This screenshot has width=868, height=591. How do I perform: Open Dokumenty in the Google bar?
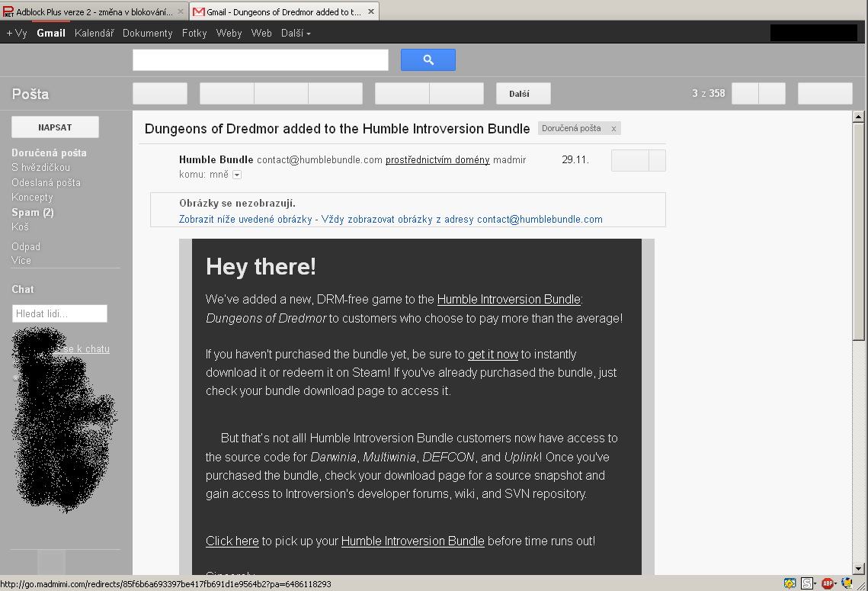point(147,34)
